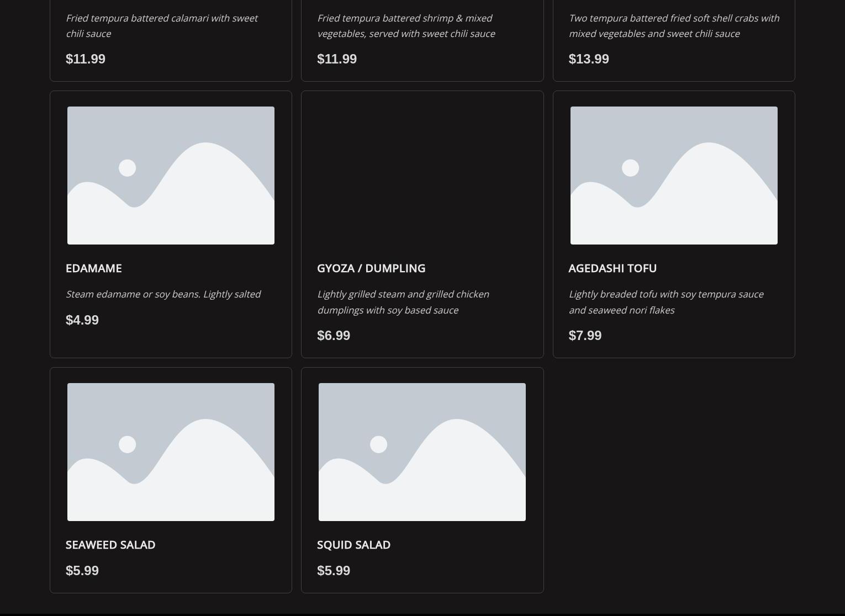Screen dimensions: 845x616
Task: Click the $4.99 Edamame price
Action: (82, 320)
